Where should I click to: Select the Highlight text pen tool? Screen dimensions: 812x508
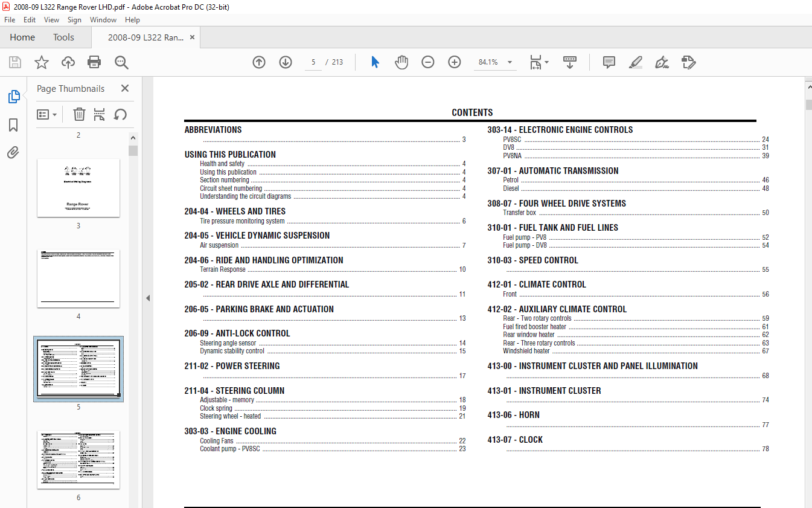(x=635, y=62)
